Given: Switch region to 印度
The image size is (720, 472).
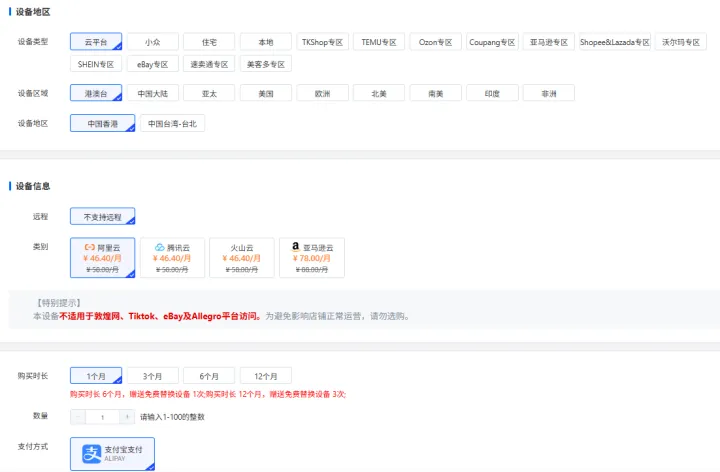Looking at the screenshot, I should [492, 93].
